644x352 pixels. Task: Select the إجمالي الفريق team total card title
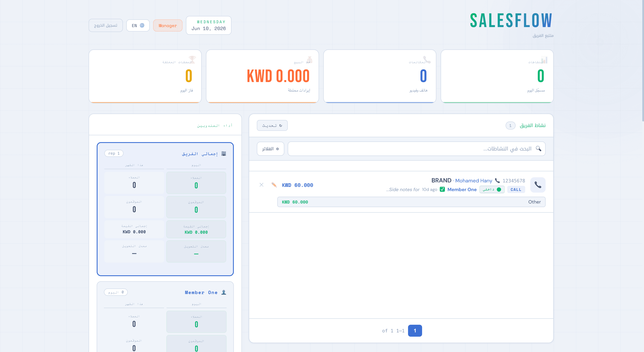(x=200, y=153)
